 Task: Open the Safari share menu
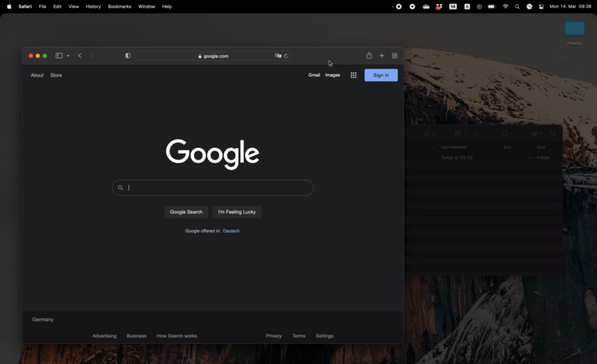tap(369, 56)
